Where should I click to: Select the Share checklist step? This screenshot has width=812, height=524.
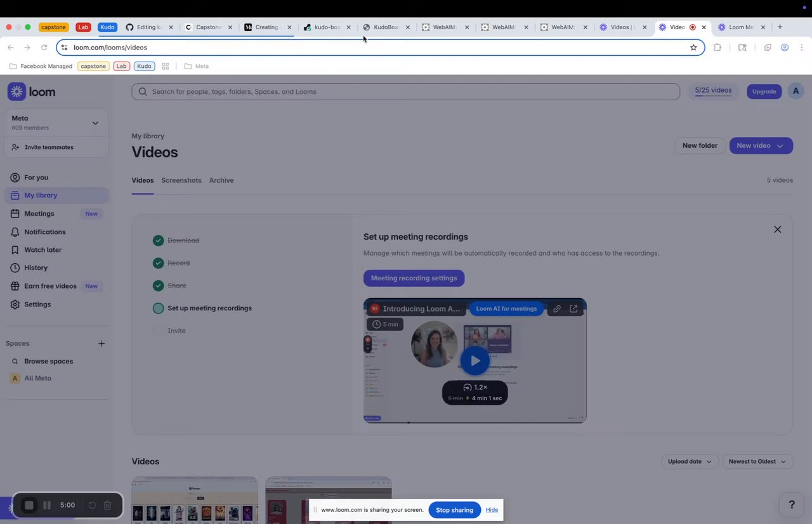pos(169,285)
